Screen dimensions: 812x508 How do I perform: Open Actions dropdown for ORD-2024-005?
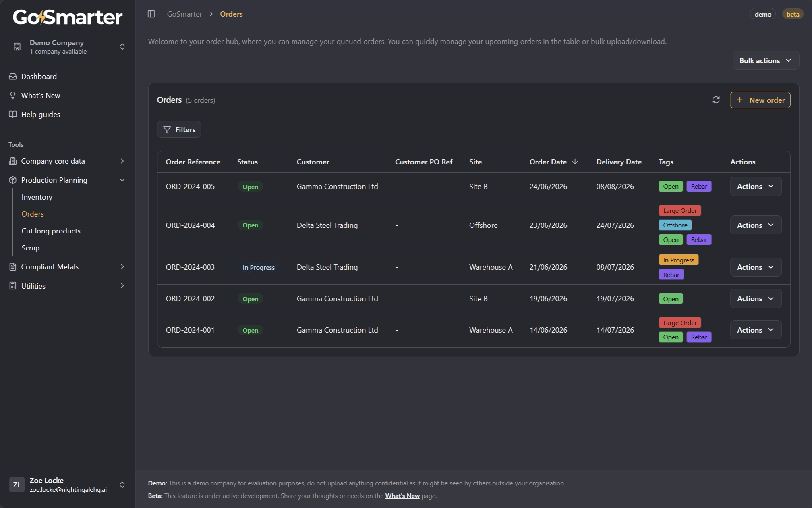tap(756, 187)
